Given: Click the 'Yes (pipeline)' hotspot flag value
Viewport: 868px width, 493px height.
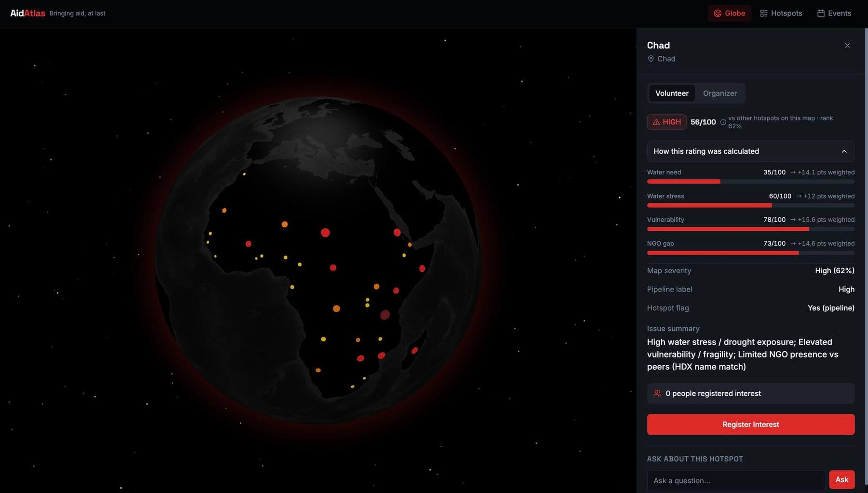Looking at the screenshot, I should (x=831, y=308).
